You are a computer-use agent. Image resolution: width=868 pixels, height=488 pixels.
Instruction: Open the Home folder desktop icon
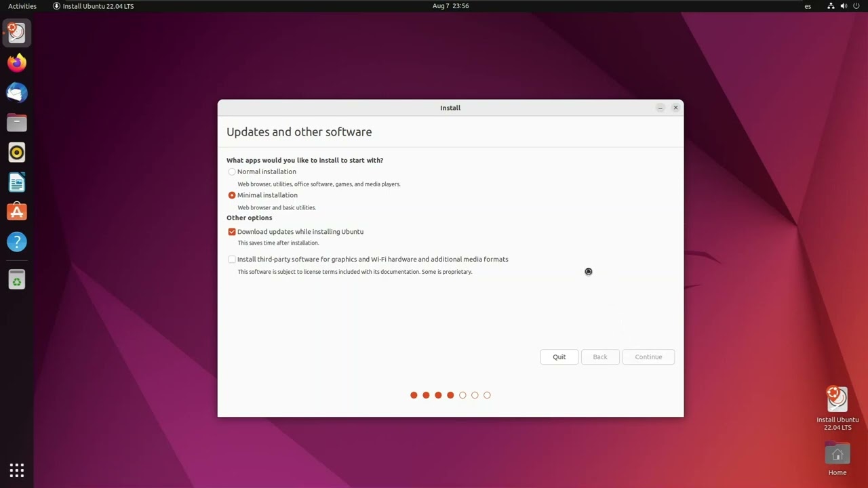(x=837, y=460)
